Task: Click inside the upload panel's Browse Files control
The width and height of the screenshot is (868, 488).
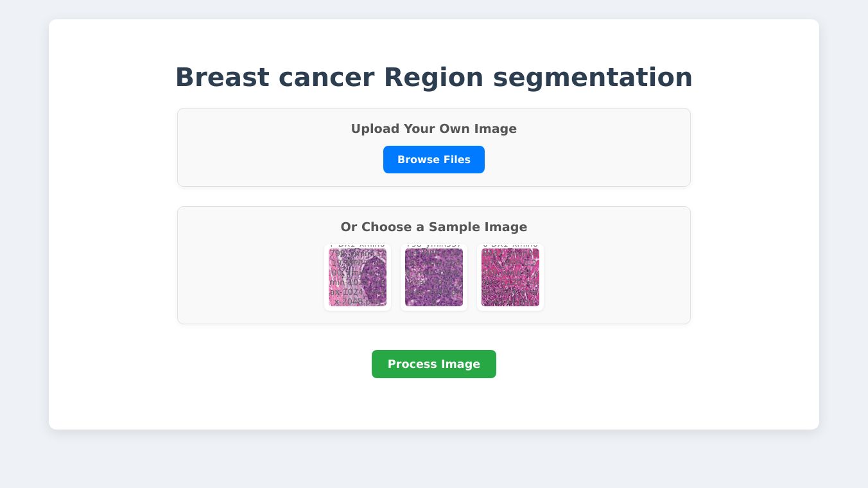Action: [x=433, y=160]
